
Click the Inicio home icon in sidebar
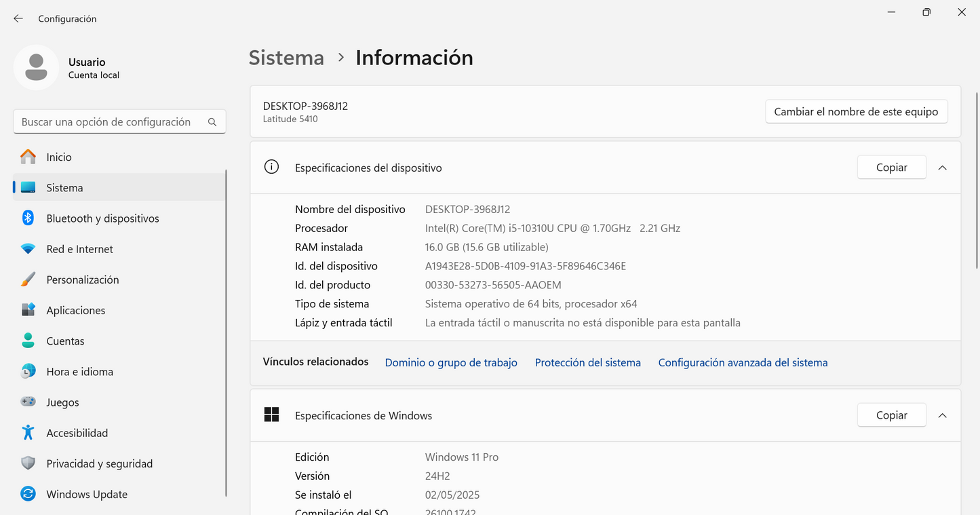28,157
